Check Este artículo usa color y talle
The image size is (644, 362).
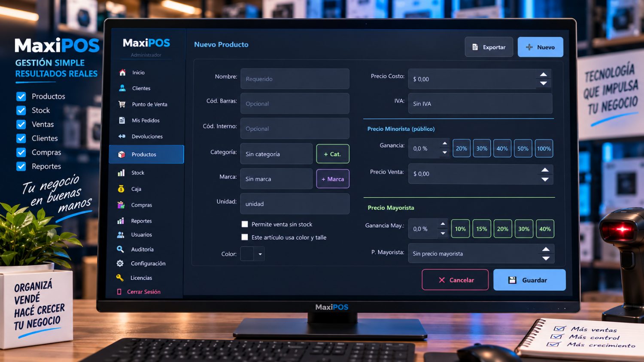coord(245,237)
